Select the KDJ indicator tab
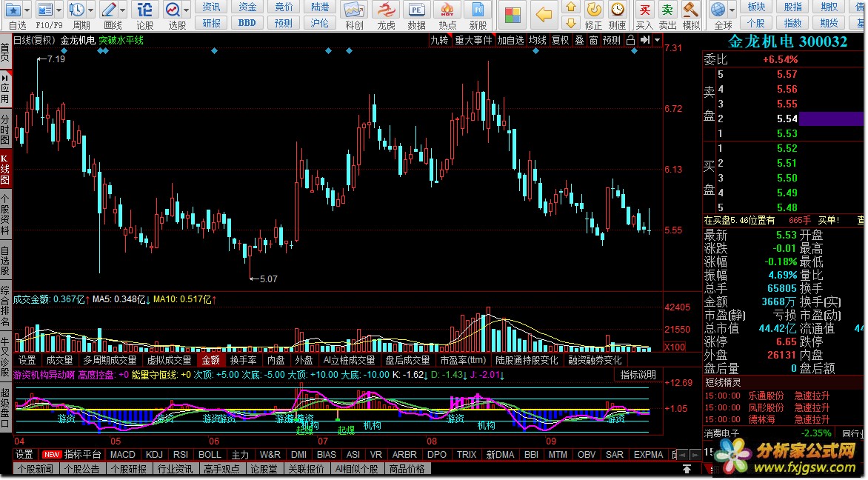Viewport: 868px width, 480px height. 154,455
